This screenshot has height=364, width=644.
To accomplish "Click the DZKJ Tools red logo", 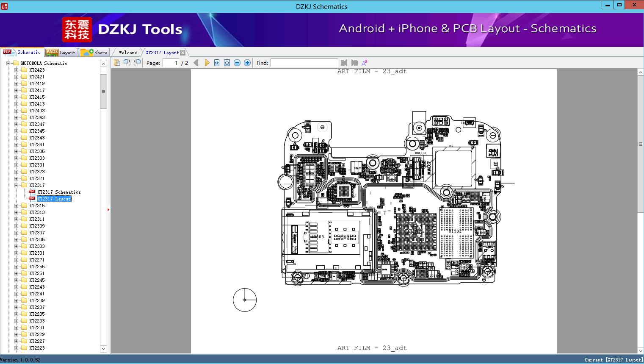I will [x=77, y=30].
